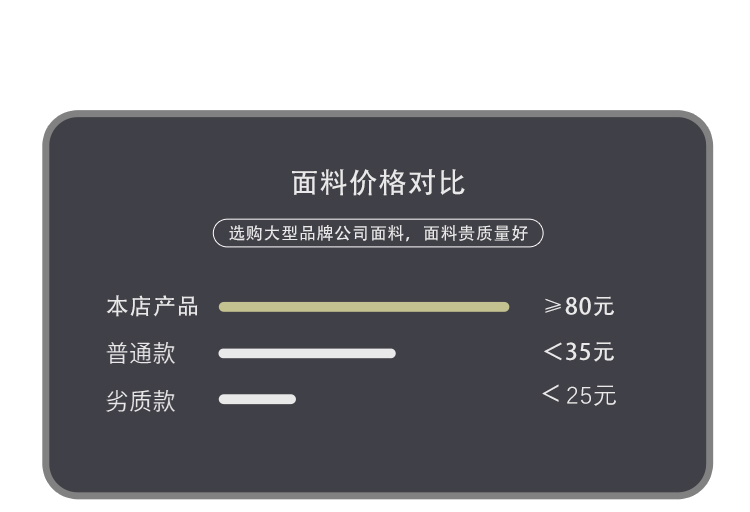Click the white bar for 普通款
The width and height of the screenshot is (750, 512).
[x=307, y=353]
